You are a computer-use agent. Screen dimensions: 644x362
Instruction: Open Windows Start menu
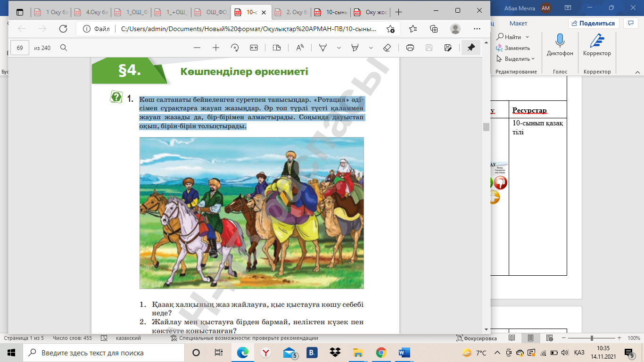point(11,353)
